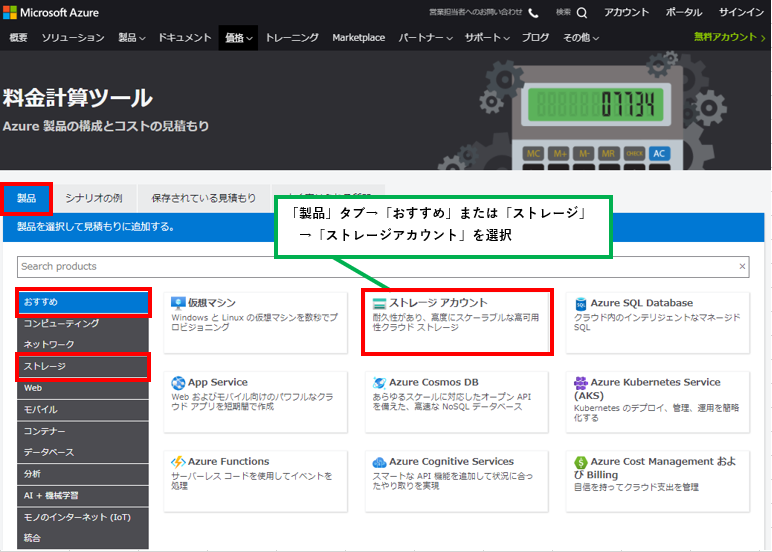
Task: Select the モバイル category
Action: [83, 410]
